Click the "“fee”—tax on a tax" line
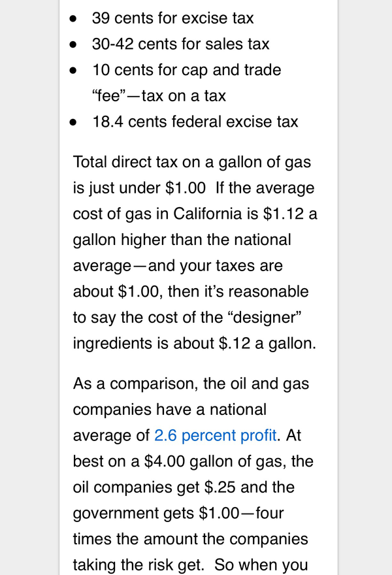This screenshot has width=392, height=575. click(159, 96)
